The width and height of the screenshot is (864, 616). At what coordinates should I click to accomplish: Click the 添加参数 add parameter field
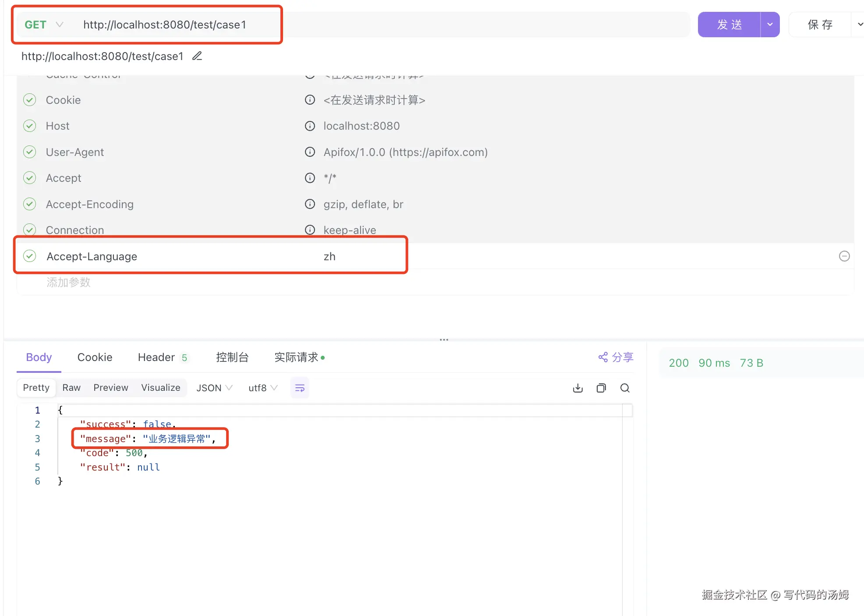click(69, 282)
